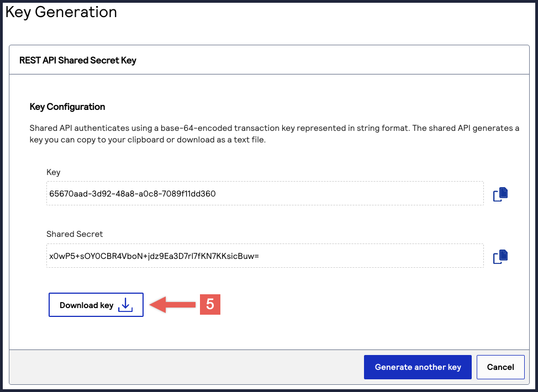Copy the Shared Secret to clipboard
The width and height of the screenshot is (538, 392).
[500, 256]
